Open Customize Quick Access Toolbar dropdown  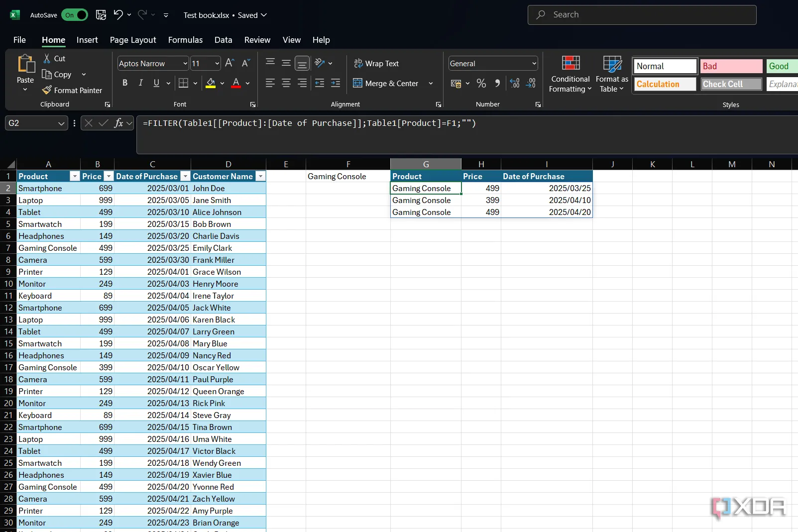[166, 15]
